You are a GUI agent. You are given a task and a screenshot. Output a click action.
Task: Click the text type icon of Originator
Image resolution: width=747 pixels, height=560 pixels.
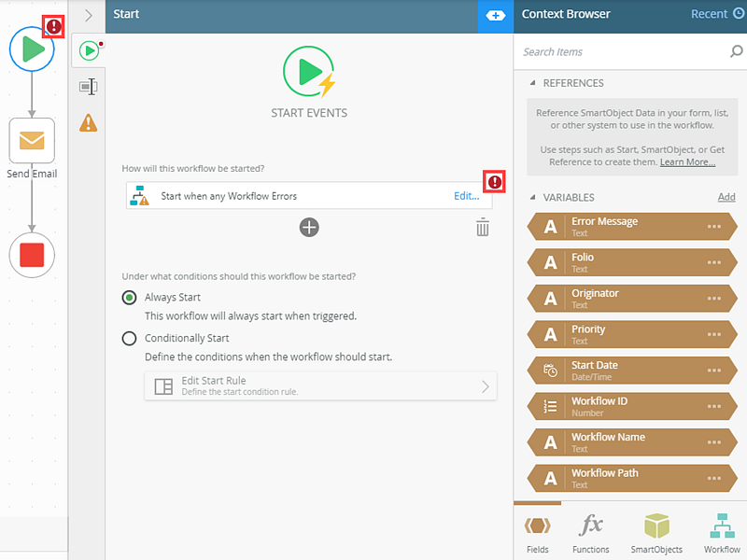(551, 299)
